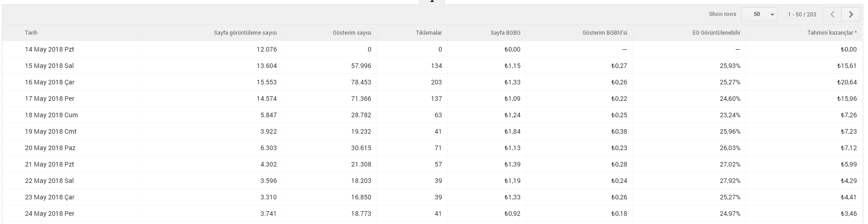Click the 1 - 50 / 203 page indicator

[802, 15]
